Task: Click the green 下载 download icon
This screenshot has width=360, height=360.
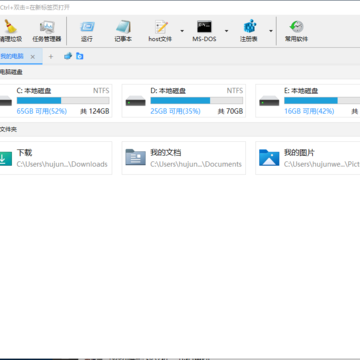Action: [6, 158]
